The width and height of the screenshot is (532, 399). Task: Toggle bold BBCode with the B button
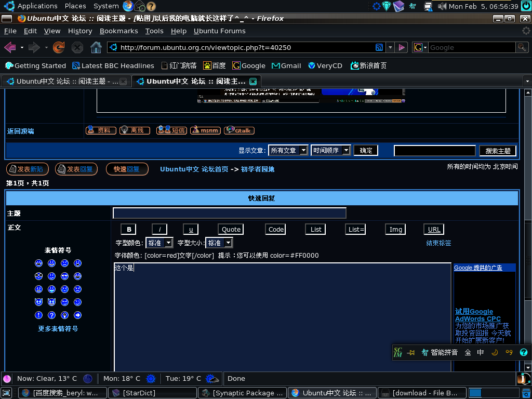129,229
